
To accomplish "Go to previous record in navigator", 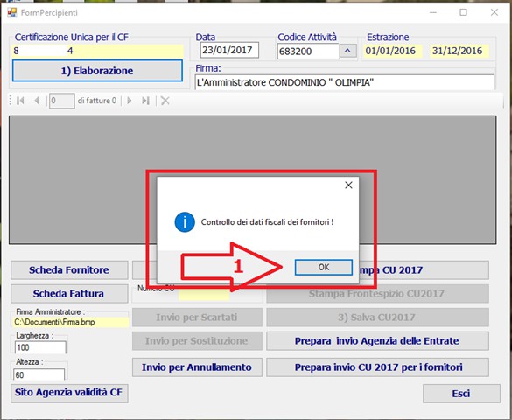I will point(37,101).
